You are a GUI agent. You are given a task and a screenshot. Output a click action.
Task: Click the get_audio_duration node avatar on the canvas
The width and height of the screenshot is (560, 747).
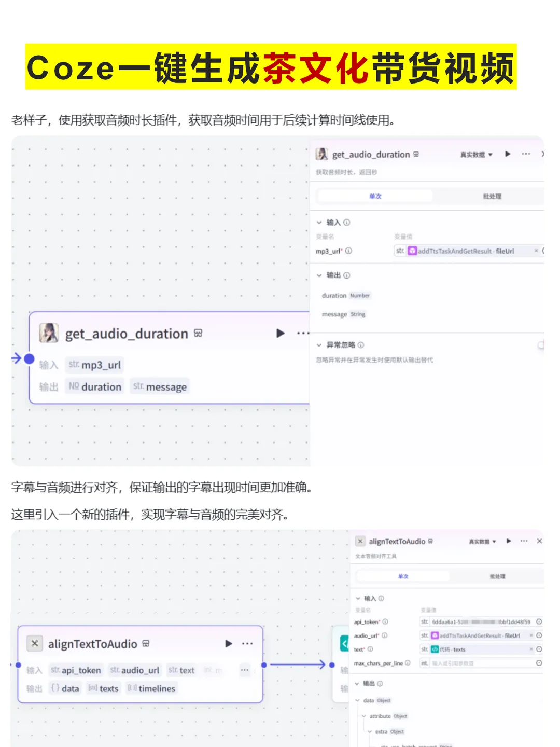coord(49,333)
